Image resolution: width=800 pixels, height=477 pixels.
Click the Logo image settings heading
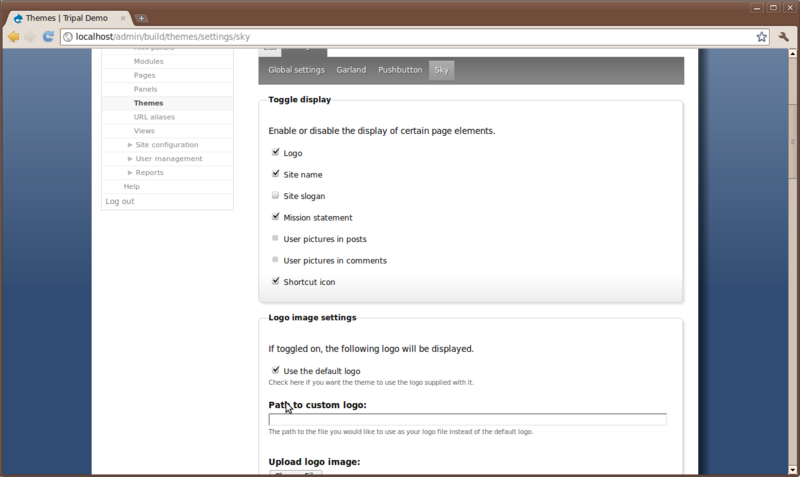click(x=312, y=317)
